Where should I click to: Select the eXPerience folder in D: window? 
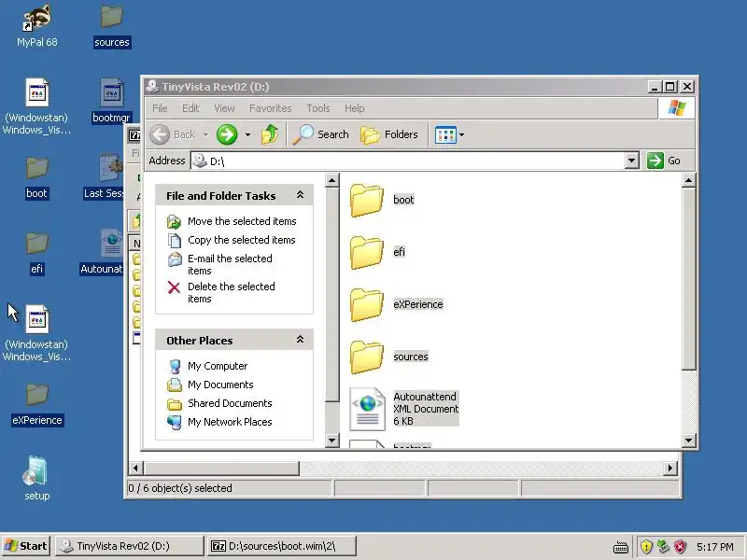tap(396, 305)
